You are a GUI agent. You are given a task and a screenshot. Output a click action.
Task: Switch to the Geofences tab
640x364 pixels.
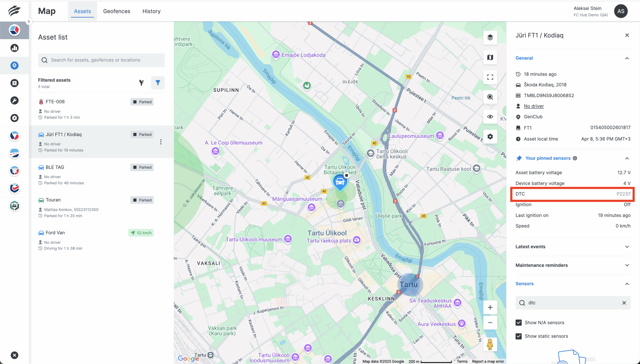click(x=117, y=11)
